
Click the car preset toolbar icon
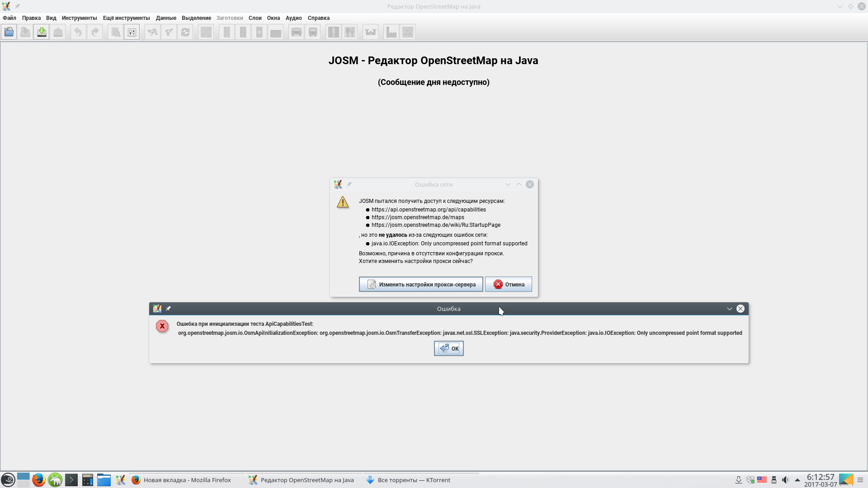297,32
